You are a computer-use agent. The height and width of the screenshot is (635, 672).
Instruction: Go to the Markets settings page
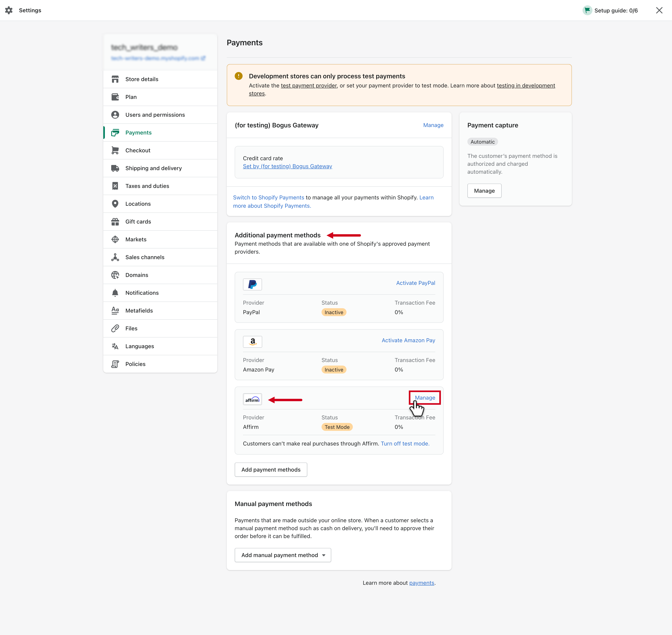click(x=136, y=239)
